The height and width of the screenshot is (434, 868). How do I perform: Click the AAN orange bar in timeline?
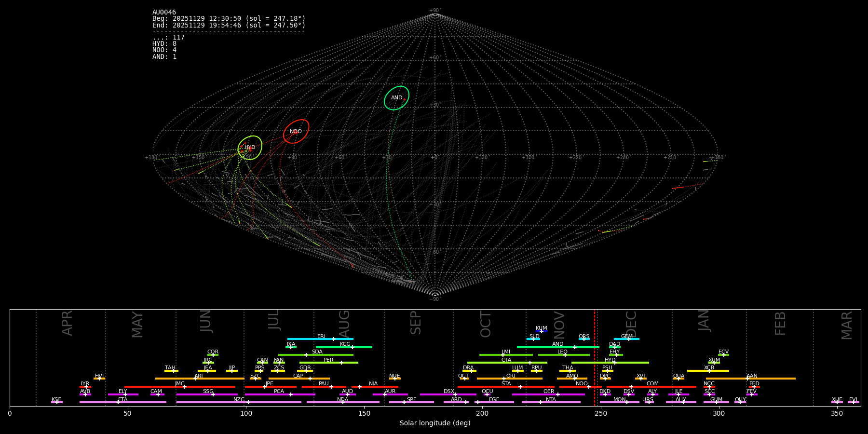pos(751,379)
